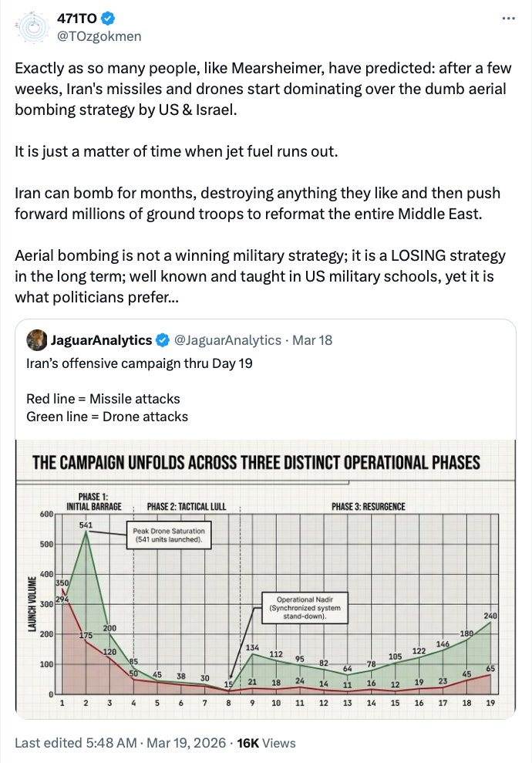The width and height of the screenshot is (532, 763).
Task: Click the @JaguarAnalytics handle
Action: click(x=227, y=339)
